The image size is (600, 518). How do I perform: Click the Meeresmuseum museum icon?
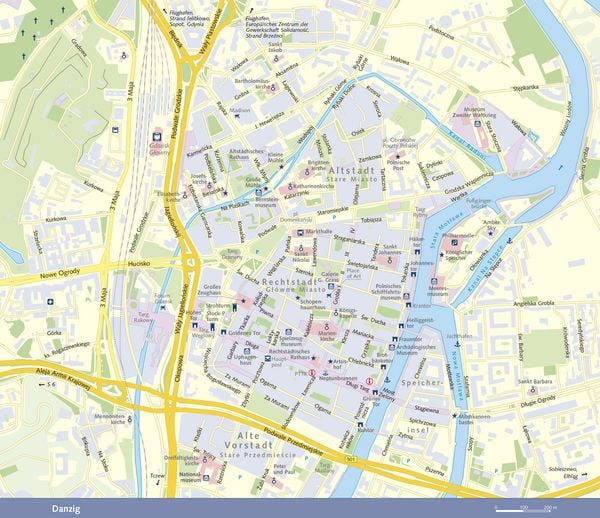[434, 281]
